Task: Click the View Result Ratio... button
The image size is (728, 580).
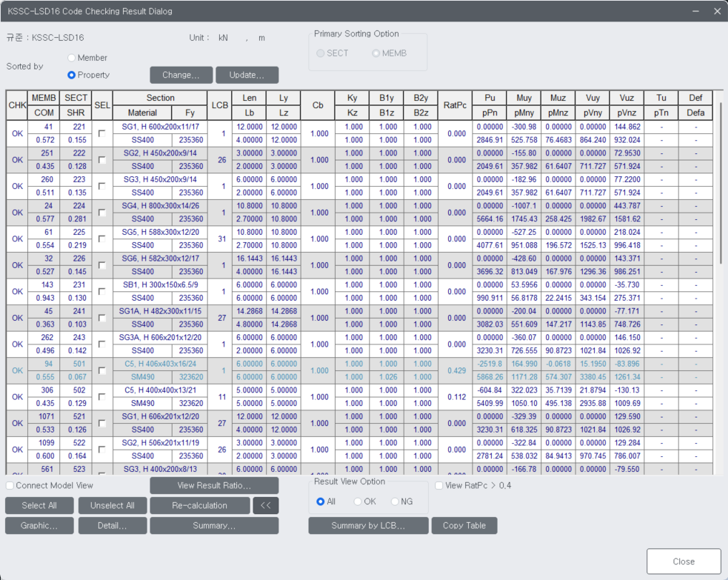Action: pos(214,485)
